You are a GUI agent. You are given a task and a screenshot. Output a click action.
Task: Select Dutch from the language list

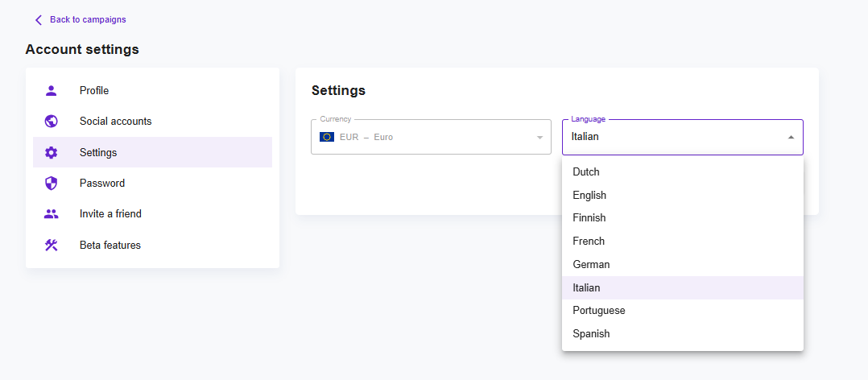[x=586, y=172]
